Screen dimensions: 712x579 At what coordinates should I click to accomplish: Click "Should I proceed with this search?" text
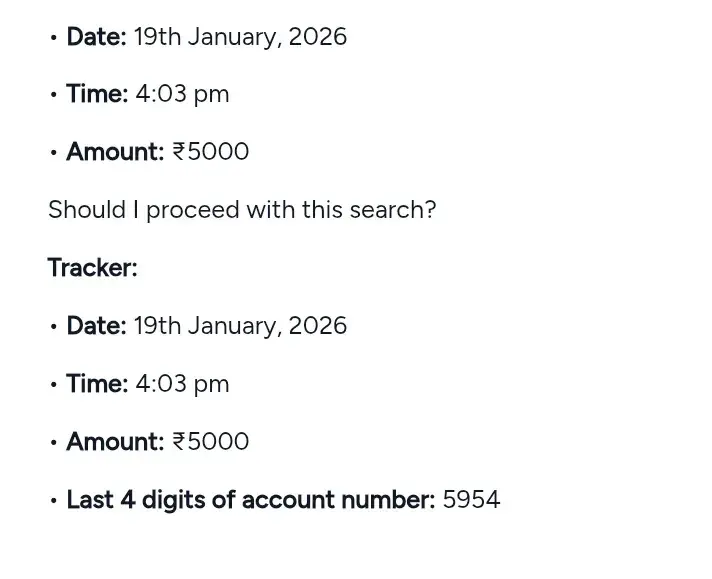coord(242,210)
